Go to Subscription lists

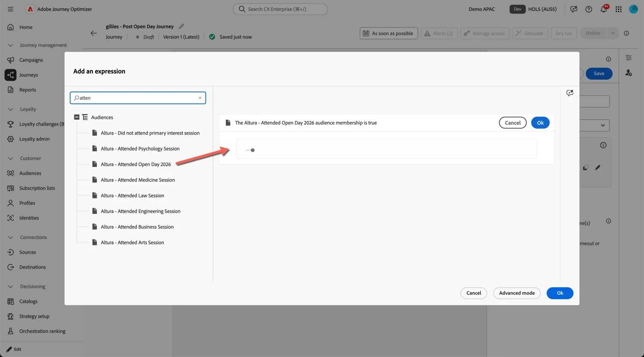click(37, 188)
